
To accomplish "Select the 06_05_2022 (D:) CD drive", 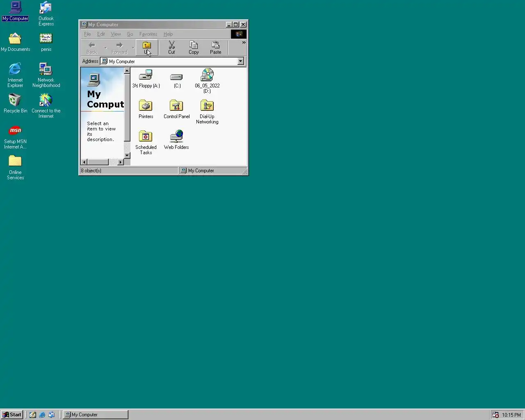I will 207,80.
